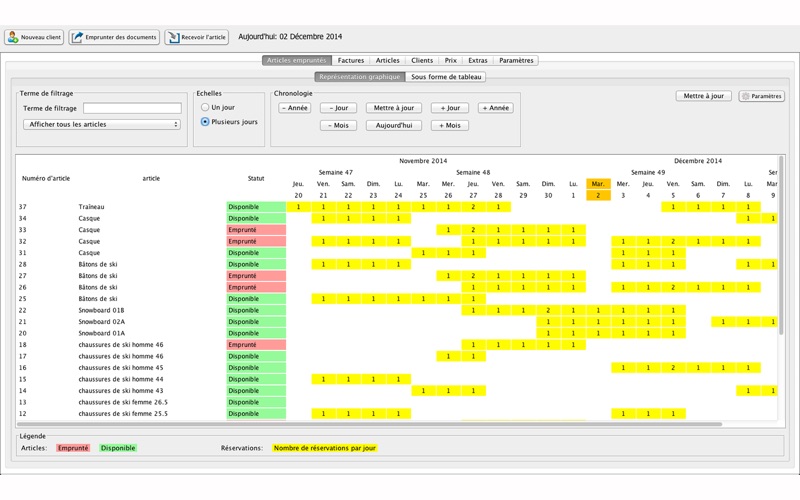
Task: Click the – Mois button
Action: coord(338,125)
